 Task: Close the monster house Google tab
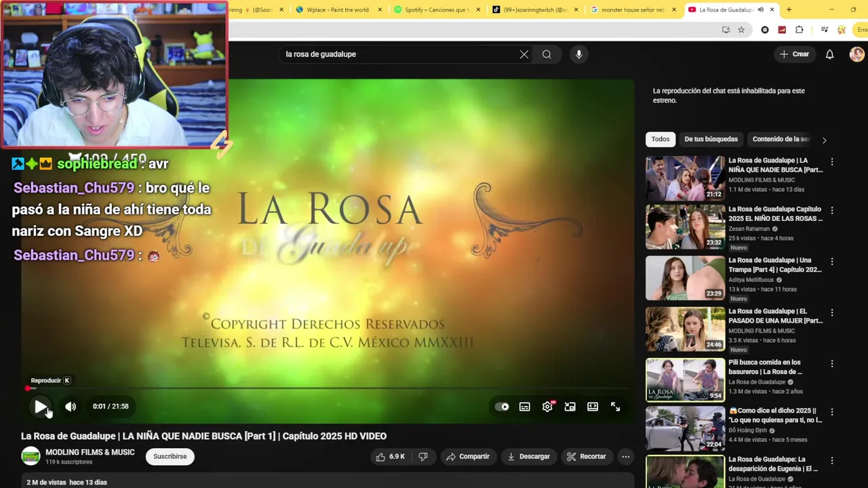674,10
